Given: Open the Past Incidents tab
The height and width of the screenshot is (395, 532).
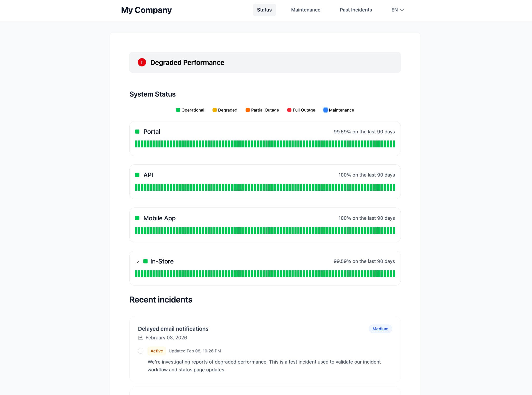Looking at the screenshot, I should [356, 10].
